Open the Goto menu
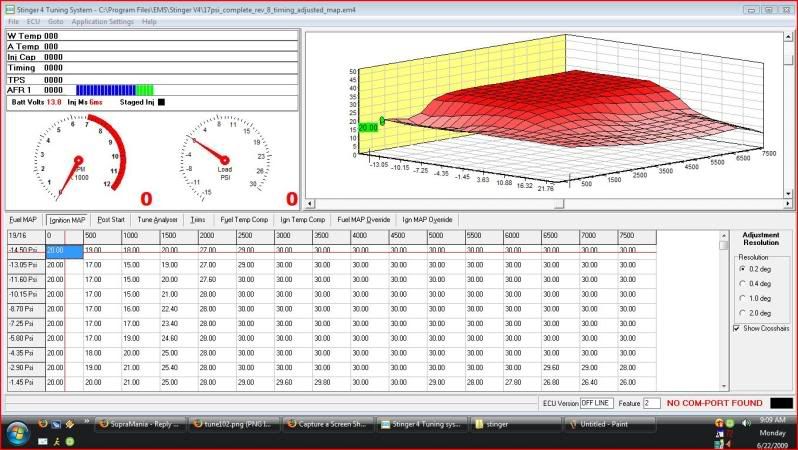The width and height of the screenshot is (798, 450). 55,21
